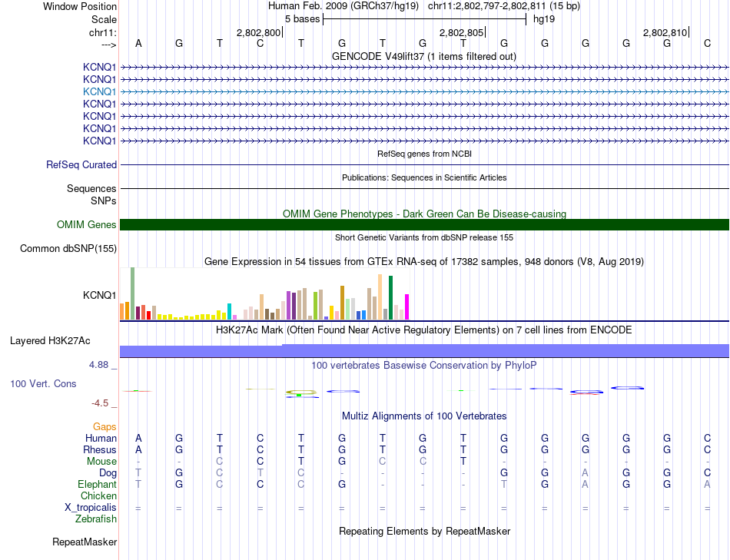Image resolution: width=730 pixels, height=560 pixels.
Task: Click "Human Feb. 2009 (GRCh37/hg19)" assembly text
Action: [x=343, y=6]
